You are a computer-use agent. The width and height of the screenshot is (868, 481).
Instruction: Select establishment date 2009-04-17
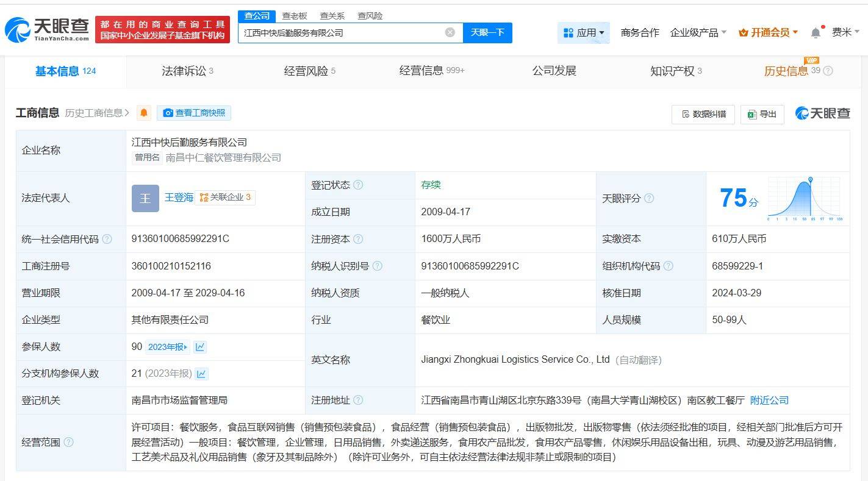coord(446,212)
